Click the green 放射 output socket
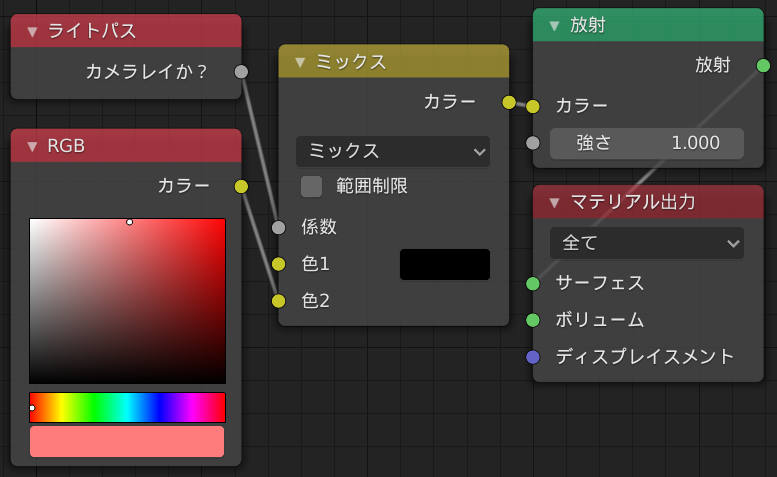The width and height of the screenshot is (777, 477). (x=764, y=65)
